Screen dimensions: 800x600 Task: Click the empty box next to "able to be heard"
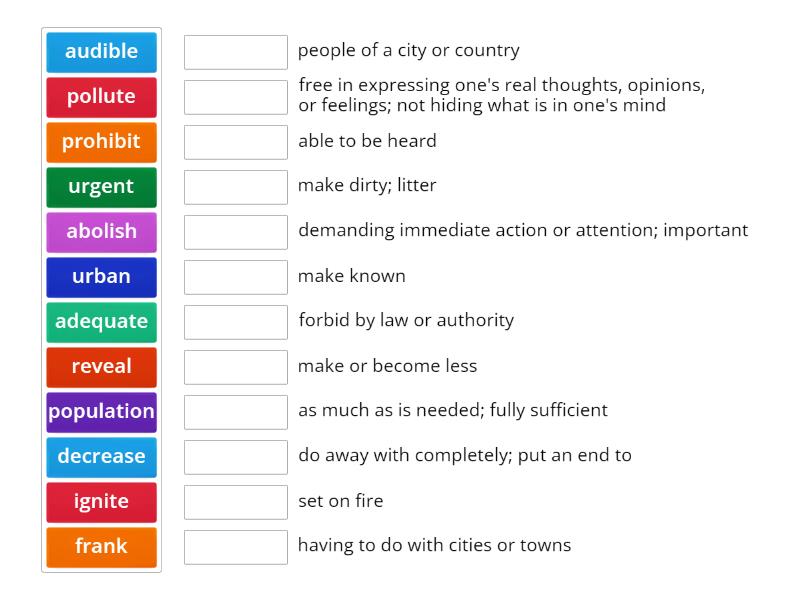coord(236,142)
